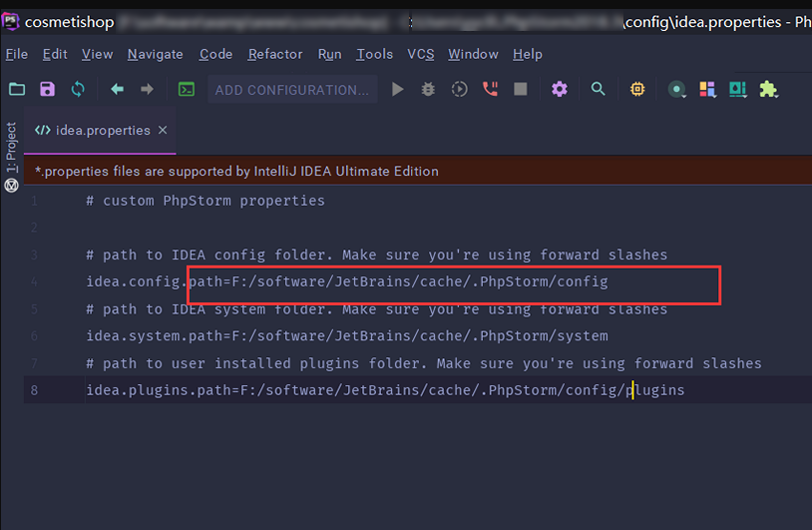The height and width of the screenshot is (530, 812).
Task: Click the Open folder toolbar icon
Action: pos(17,89)
